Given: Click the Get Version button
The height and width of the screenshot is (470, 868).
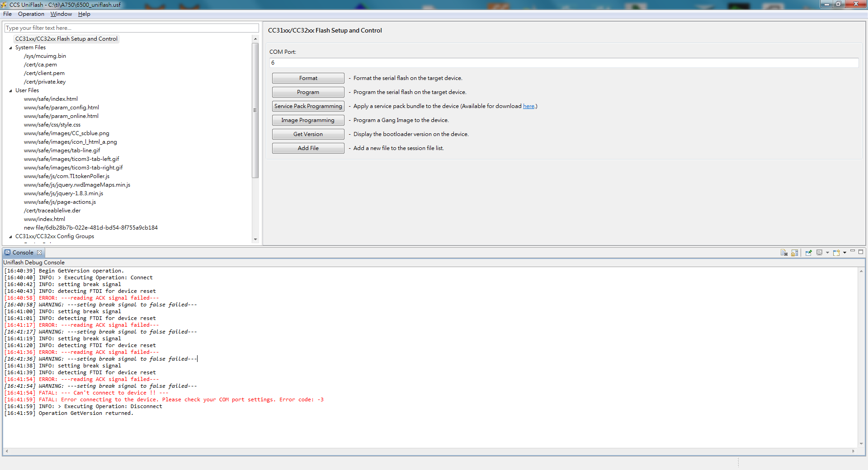Looking at the screenshot, I should click(x=308, y=134).
